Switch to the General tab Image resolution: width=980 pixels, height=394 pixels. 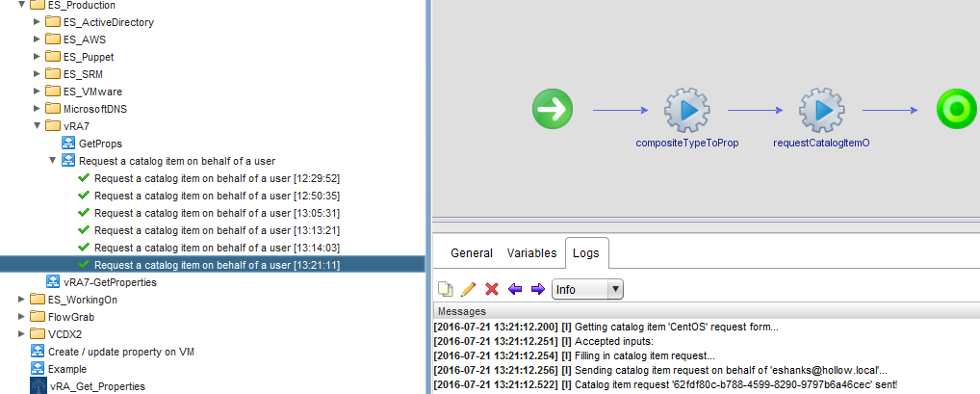[472, 253]
